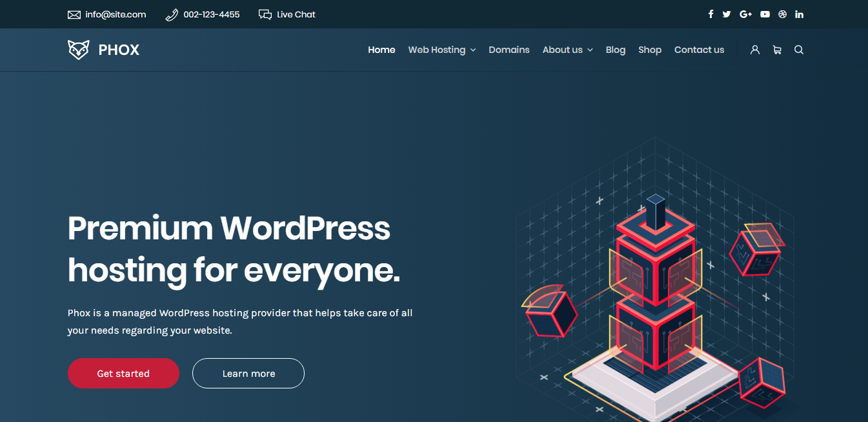Open the Contact us page
Screen dimensions: 868x422
pos(699,50)
